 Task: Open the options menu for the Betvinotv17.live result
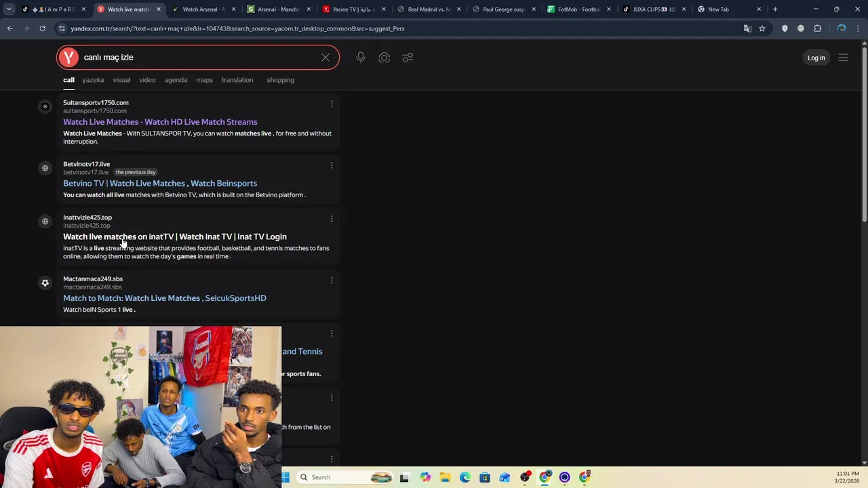(332, 165)
